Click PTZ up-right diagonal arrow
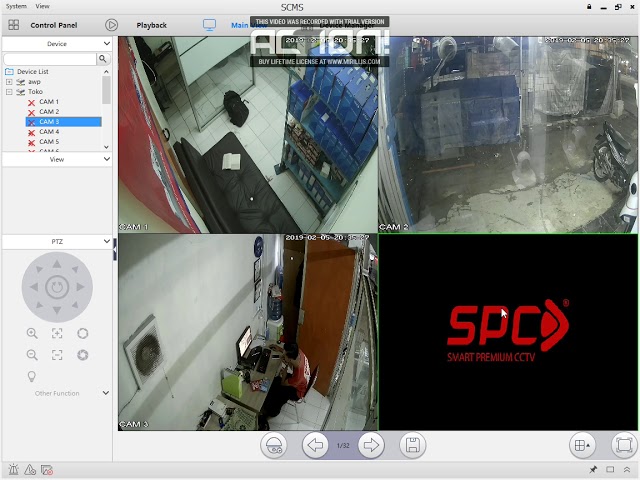Viewport: 640px width, 480px height. pyautogui.click(x=75, y=269)
